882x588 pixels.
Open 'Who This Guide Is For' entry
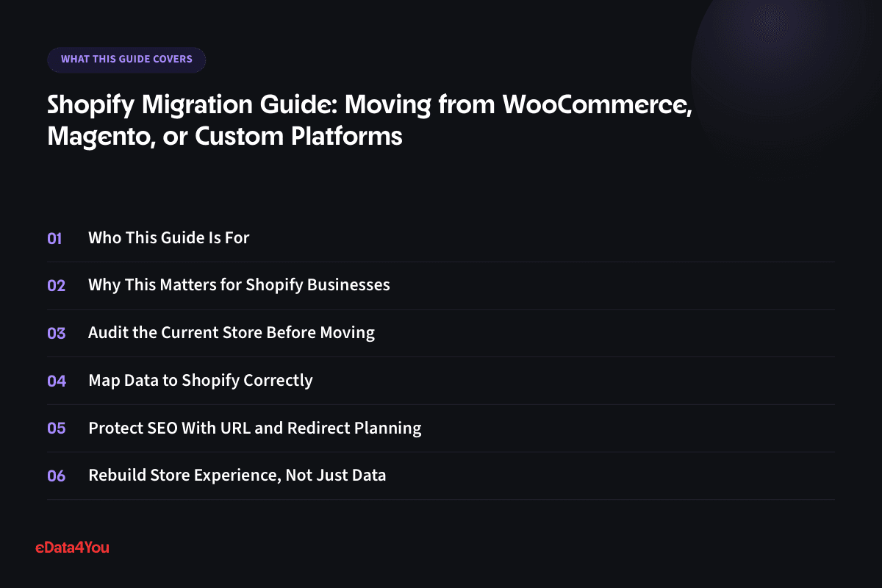[169, 238]
